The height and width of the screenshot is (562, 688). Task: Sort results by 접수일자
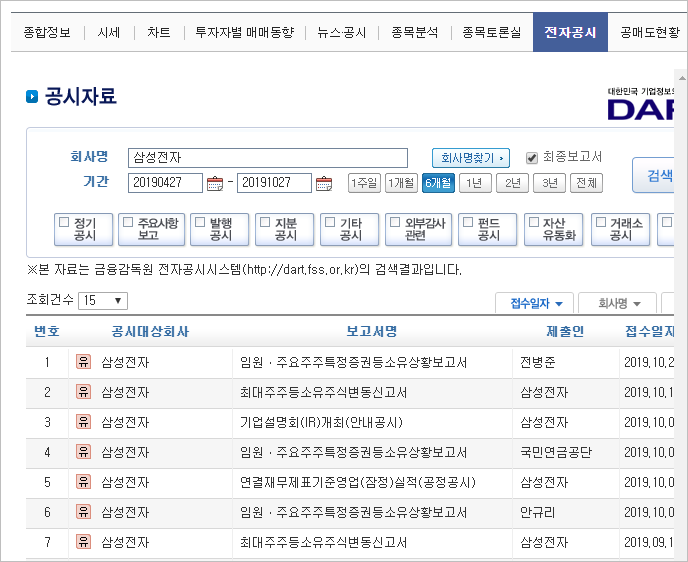pyautogui.click(x=534, y=303)
